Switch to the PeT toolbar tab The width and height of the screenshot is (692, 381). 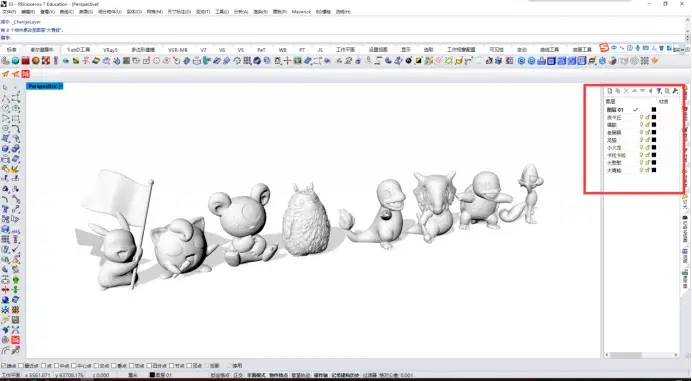pos(261,50)
